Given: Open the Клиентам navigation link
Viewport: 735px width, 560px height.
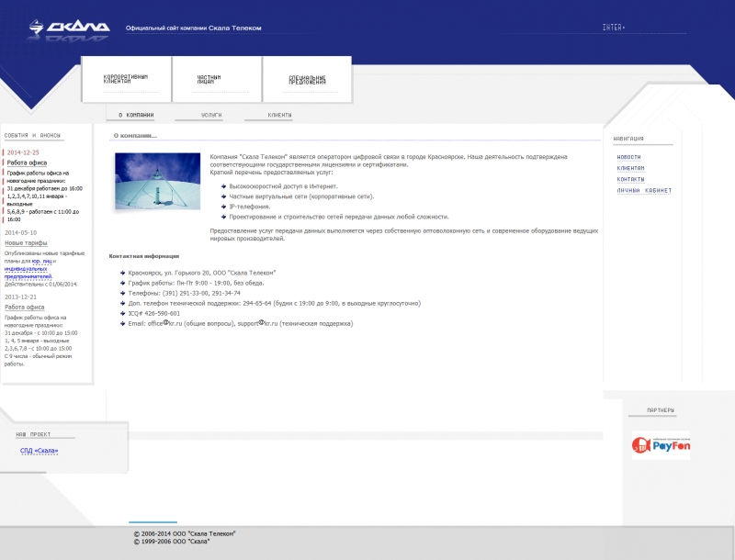Looking at the screenshot, I should tap(630, 169).
